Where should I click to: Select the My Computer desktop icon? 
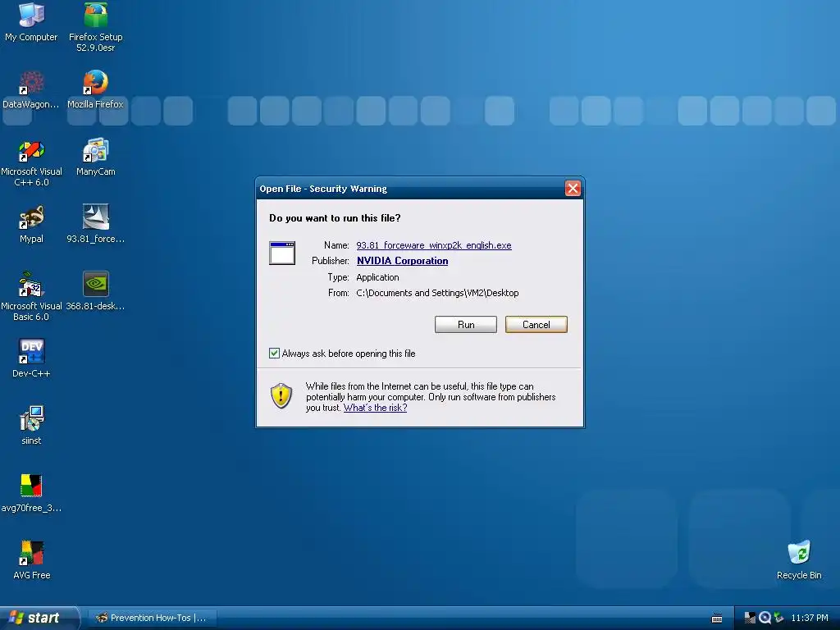click(x=31, y=22)
